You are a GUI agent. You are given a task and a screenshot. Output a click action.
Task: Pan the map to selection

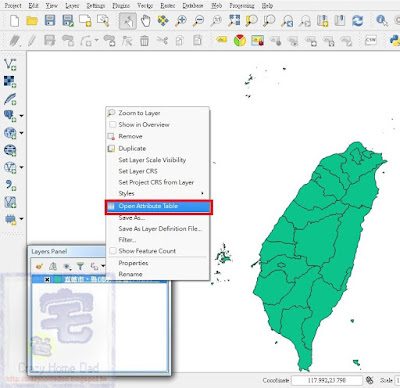click(163, 21)
